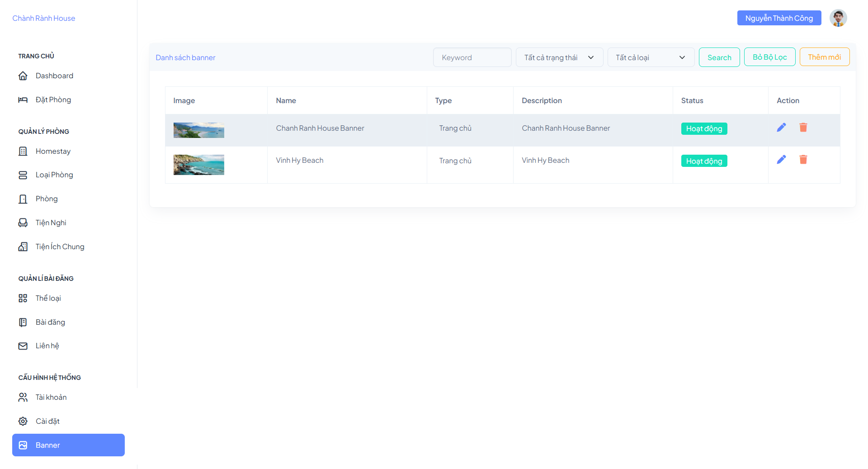Click the pencil icon for Vinh Hy Beach
The height and width of the screenshot is (469, 868).
click(781, 160)
